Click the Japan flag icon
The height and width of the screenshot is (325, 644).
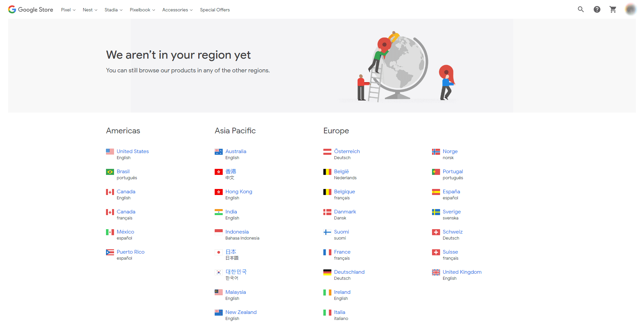click(219, 252)
